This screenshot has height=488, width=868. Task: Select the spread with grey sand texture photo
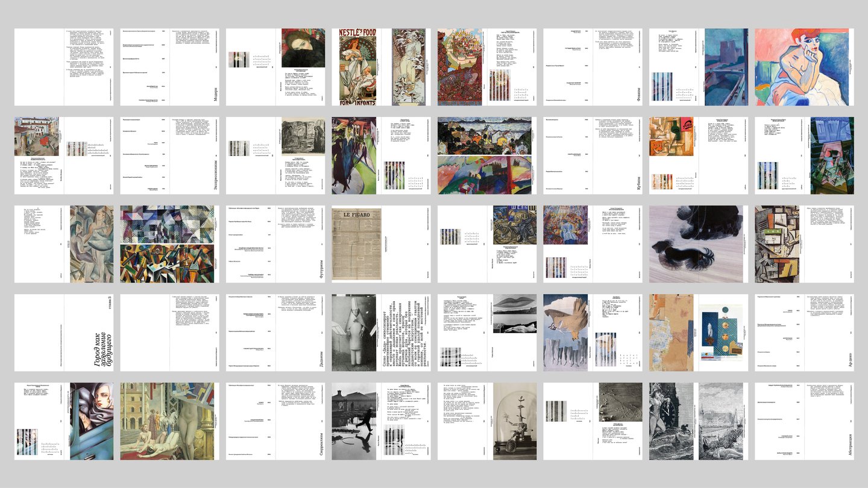tap(593, 421)
